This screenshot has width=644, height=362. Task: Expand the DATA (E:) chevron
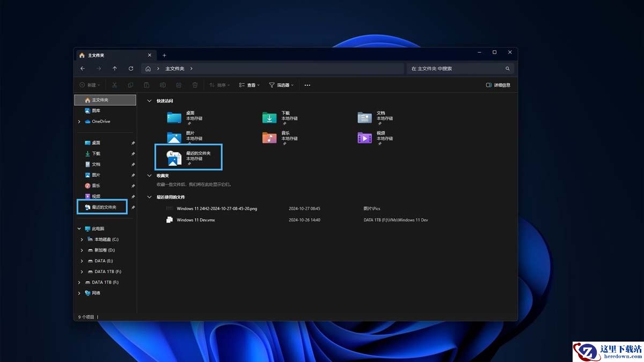[x=82, y=261]
